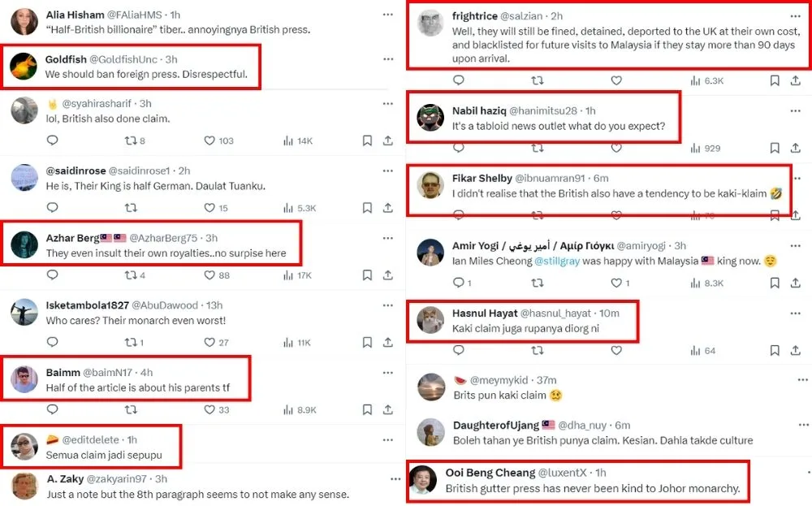Image resolution: width=812 pixels, height=506 pixels.
Task: Retweet Hasnul Hayat's Kaki claim tweet
Action: point(538,350)
